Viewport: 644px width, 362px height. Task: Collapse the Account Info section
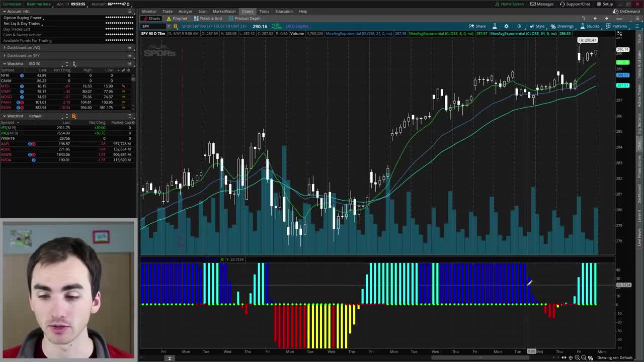(4, 11)
